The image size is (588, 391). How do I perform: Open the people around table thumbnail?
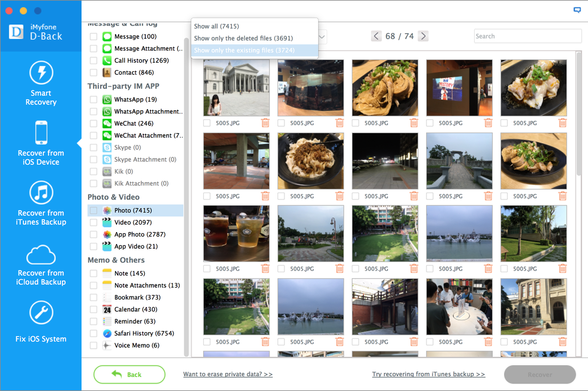click(459, 306)
